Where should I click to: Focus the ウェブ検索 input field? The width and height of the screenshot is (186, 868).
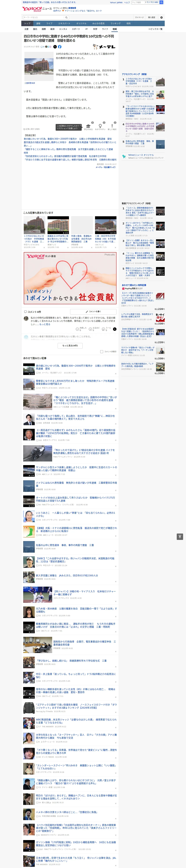[x=138, y=2]
